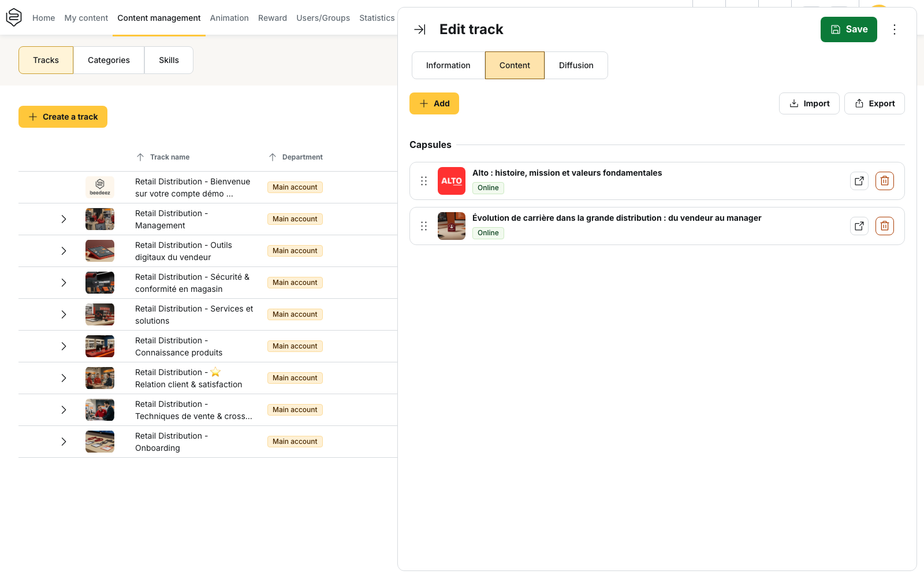Open My content menu item

point(86,18)
